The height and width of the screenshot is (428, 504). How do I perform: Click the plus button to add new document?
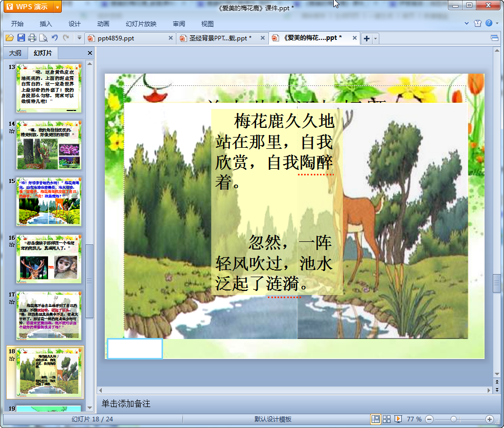coord(366,38)
